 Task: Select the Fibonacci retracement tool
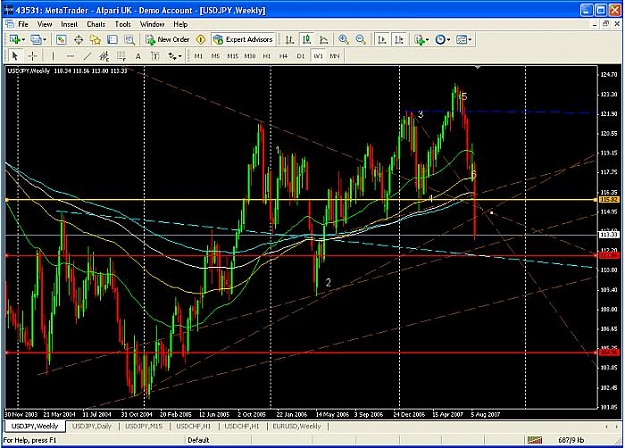point(121,56)
